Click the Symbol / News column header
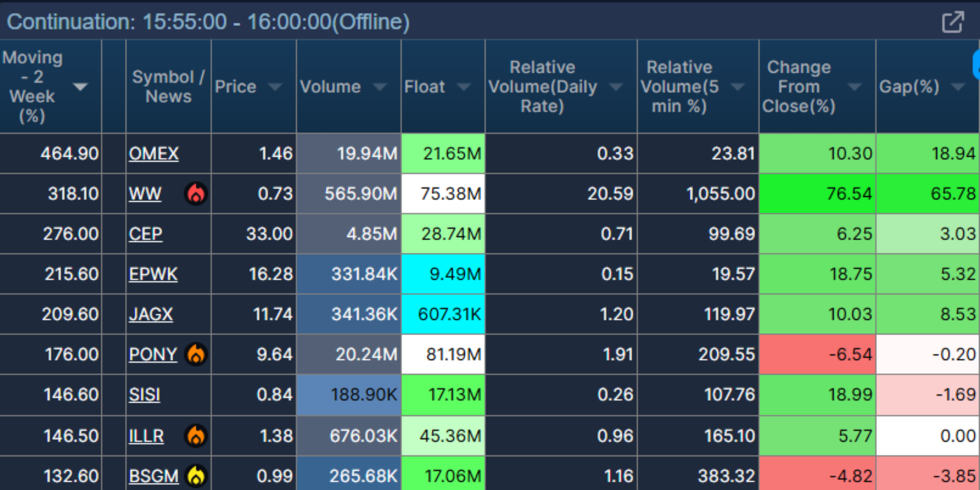This screenshot has height=490, width=980. pyautogui.click(x=169, y=87)
